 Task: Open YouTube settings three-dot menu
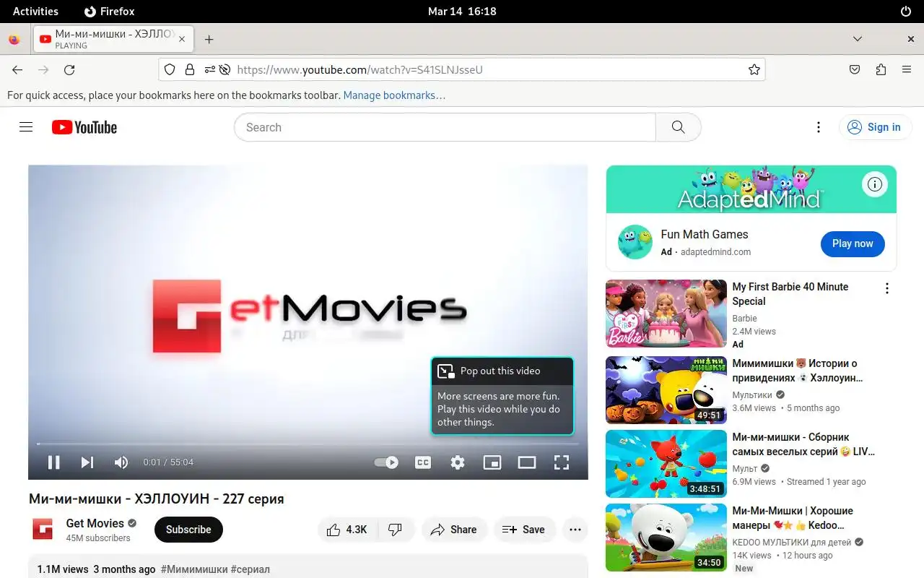[819, 127]
